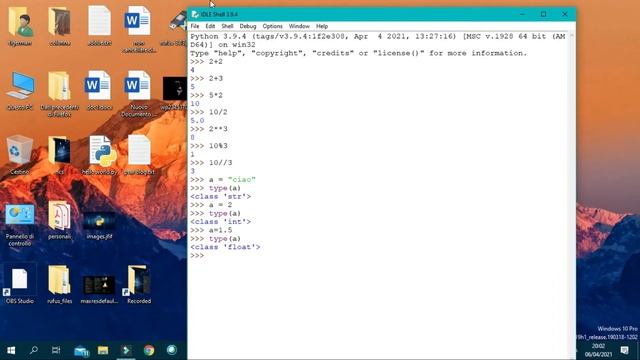Viewport: 640px width, 360px height.
Task: Open the notification center icon
Action: (624, 350)
